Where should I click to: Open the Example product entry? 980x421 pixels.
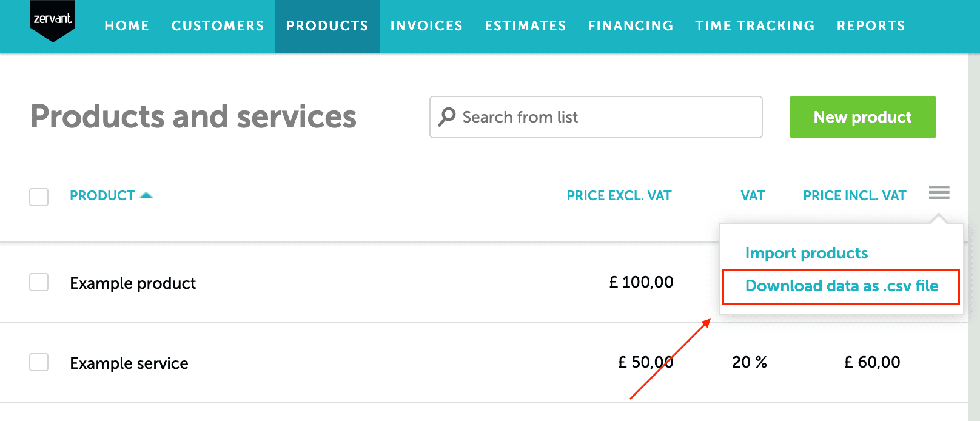133,283
